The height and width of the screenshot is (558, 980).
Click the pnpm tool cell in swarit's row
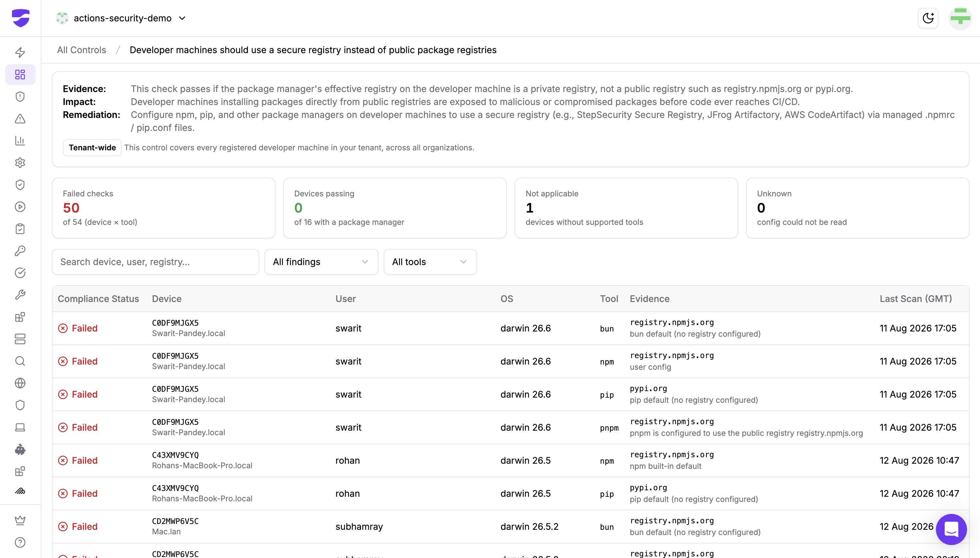tap(609, 428)
